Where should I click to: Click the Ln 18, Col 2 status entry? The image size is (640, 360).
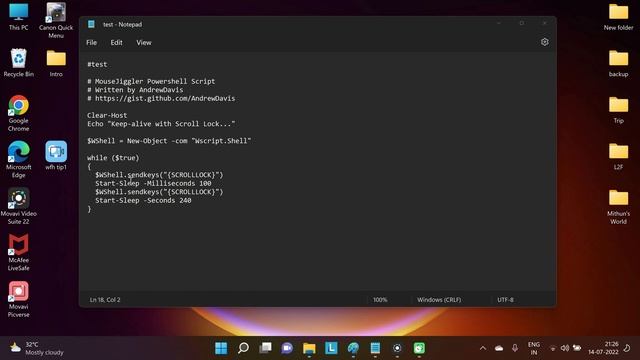[105, 300]
